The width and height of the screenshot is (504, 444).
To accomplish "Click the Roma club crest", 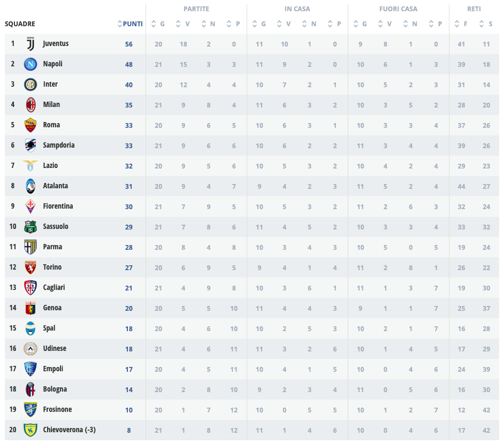I will (x=30, y=125).
